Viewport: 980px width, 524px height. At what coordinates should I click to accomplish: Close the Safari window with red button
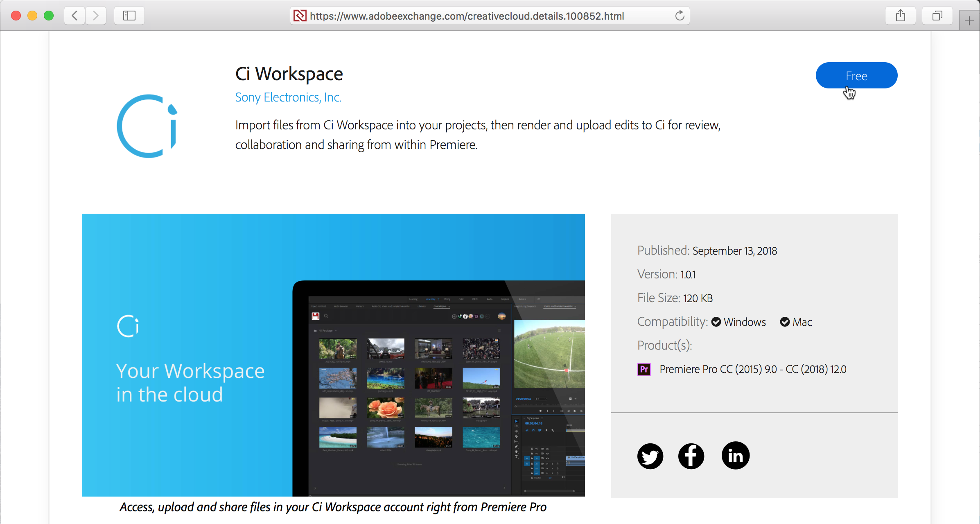pyautogui.click(x=16, y=16)
